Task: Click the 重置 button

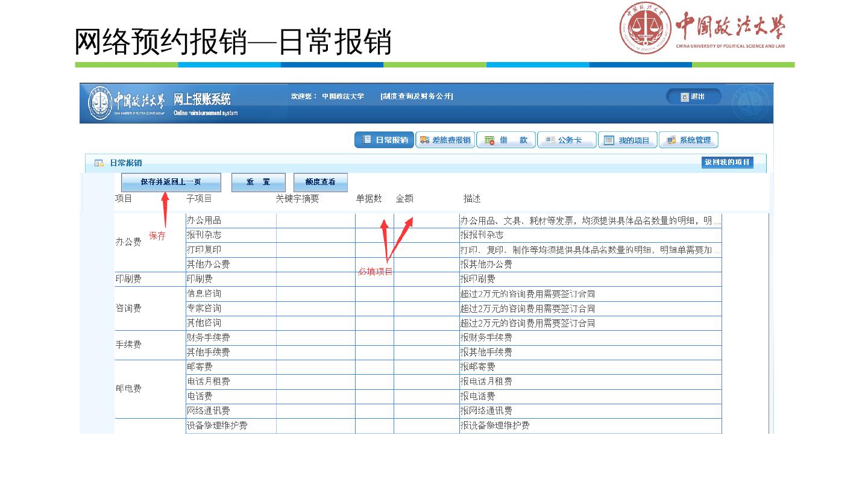Action: (258, 182)
